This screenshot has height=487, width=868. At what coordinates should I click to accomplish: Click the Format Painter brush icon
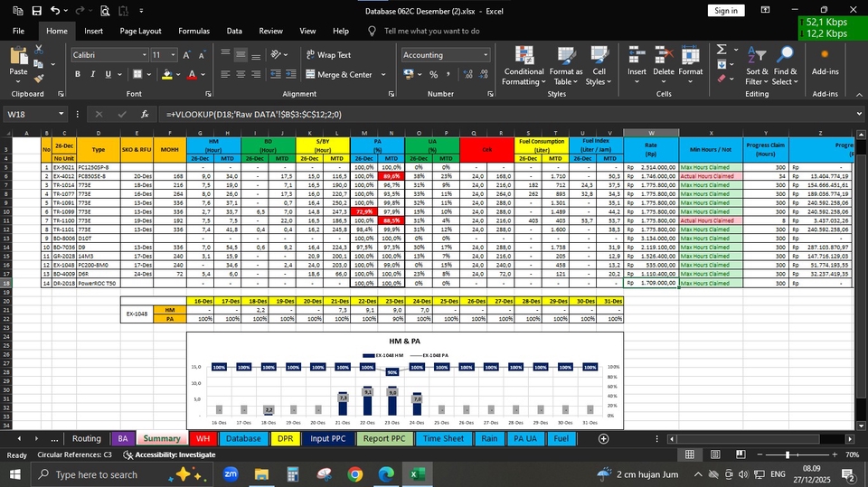pos(39,79)
